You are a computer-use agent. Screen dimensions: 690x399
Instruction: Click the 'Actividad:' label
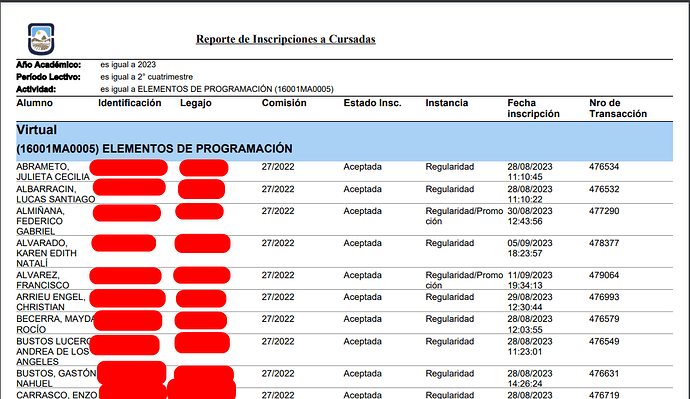[x=36, y=89]
